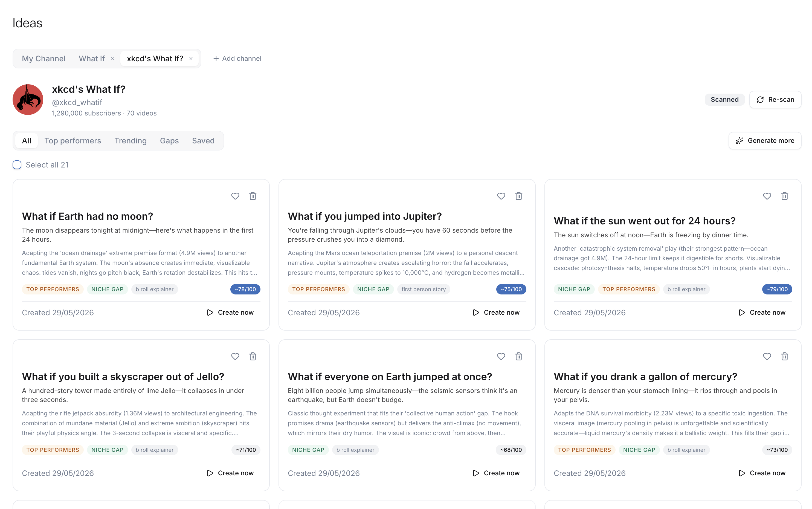Screen dimensions: 812x509
Task: Create now the 'Earth had no moon' video
Action: [x=230, y=313]
